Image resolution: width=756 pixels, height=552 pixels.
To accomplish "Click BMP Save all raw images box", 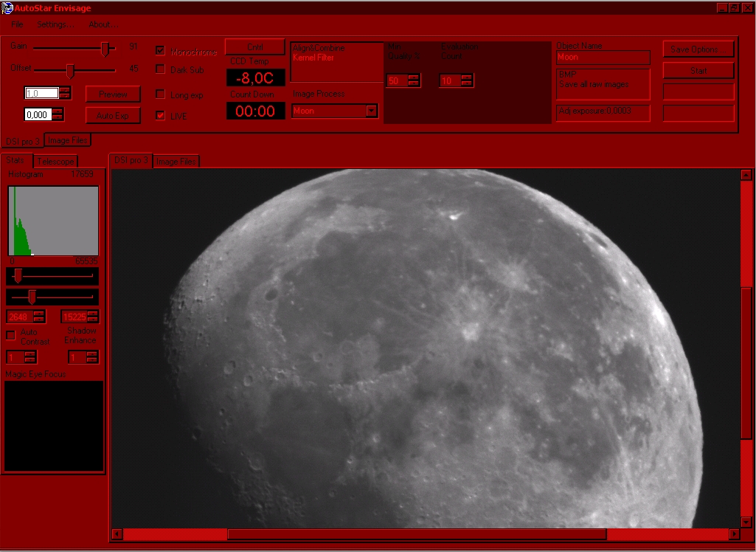I will [x=603, y=84].
